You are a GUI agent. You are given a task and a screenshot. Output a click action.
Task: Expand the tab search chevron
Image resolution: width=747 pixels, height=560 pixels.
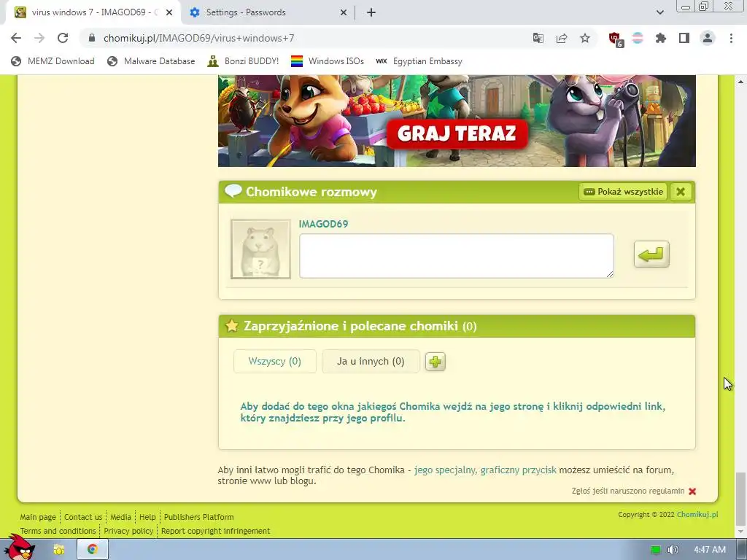pos(659,12)
